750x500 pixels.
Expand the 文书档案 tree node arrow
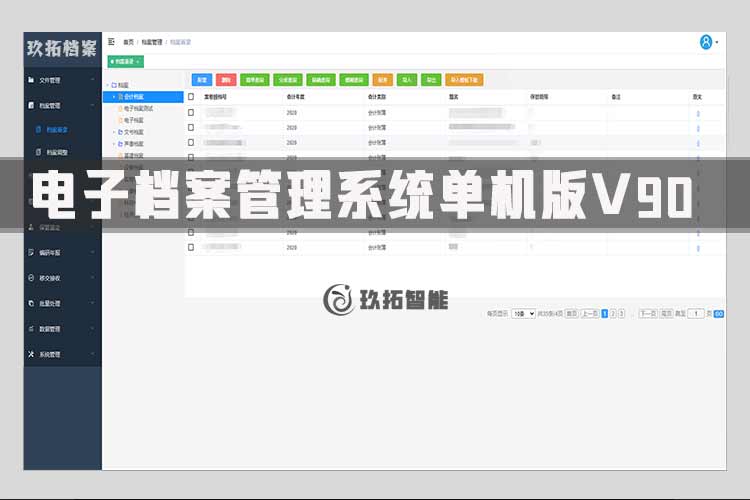114,132
